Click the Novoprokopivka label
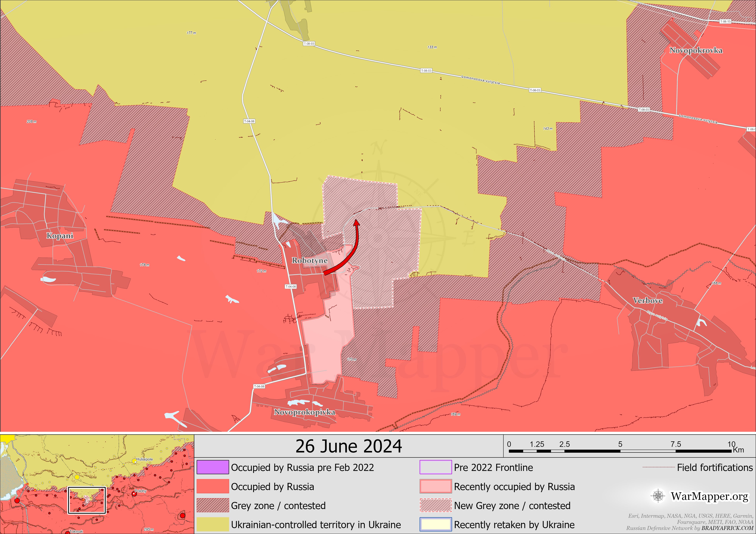 304,412
